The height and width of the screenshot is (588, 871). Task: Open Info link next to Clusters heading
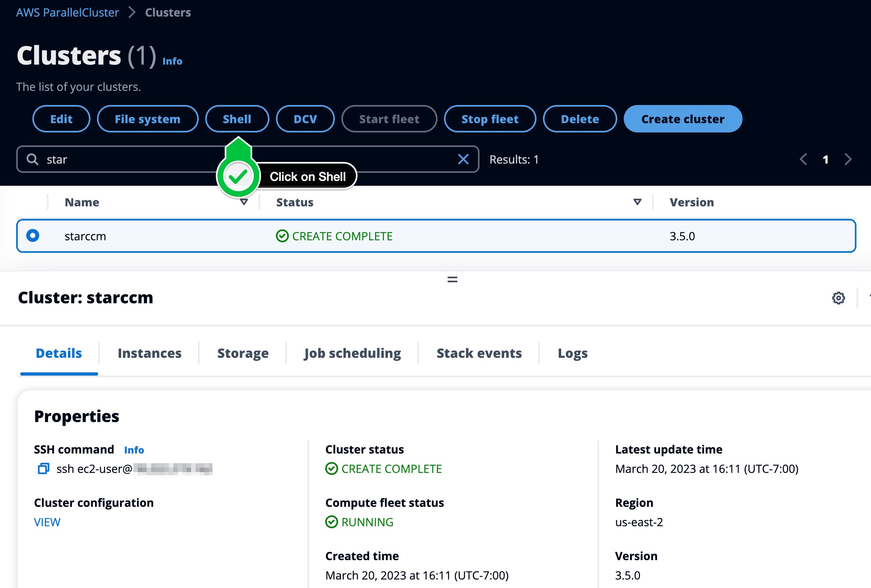coord(172,61)
